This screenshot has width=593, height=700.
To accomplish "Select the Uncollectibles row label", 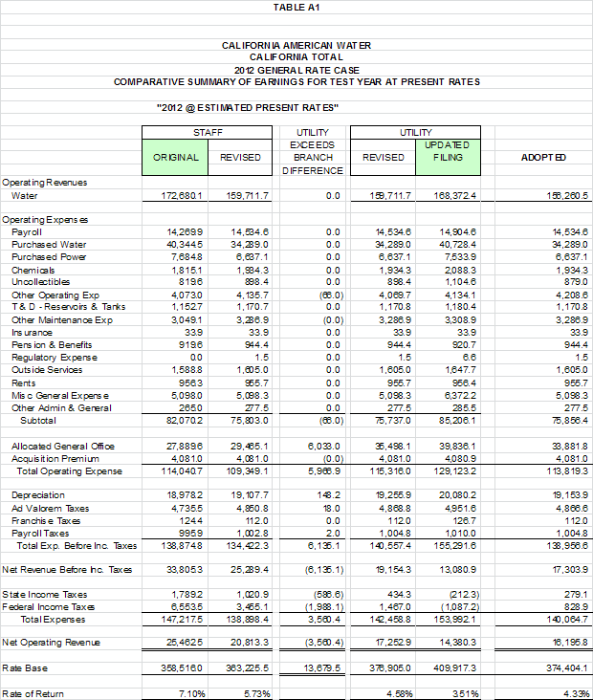I will pos(40,281).
